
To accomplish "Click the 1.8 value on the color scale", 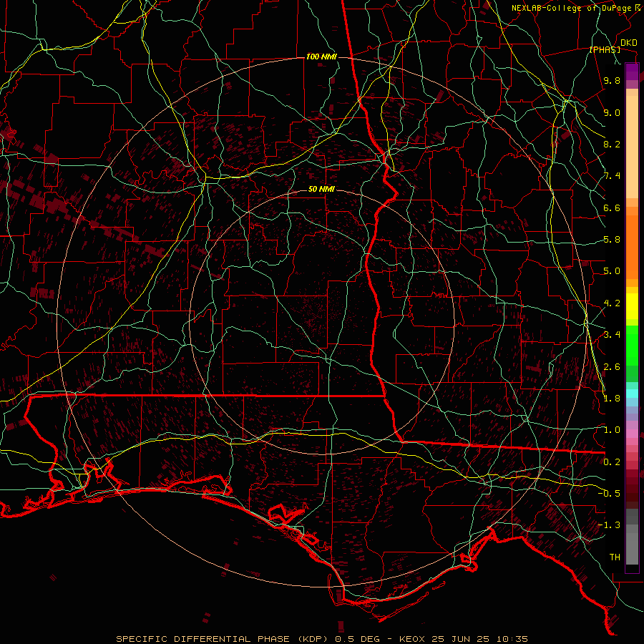I will [612, 399].
